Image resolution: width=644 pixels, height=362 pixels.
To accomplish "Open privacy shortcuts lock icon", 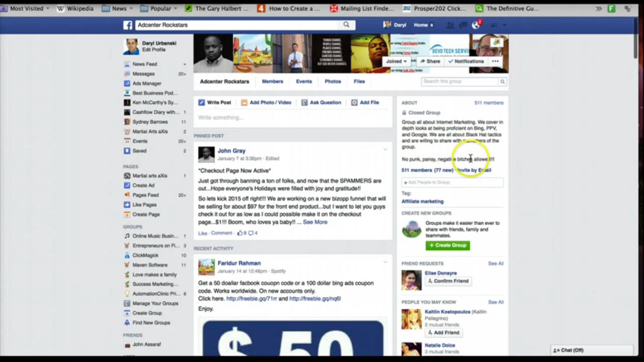I will point(494,25).
